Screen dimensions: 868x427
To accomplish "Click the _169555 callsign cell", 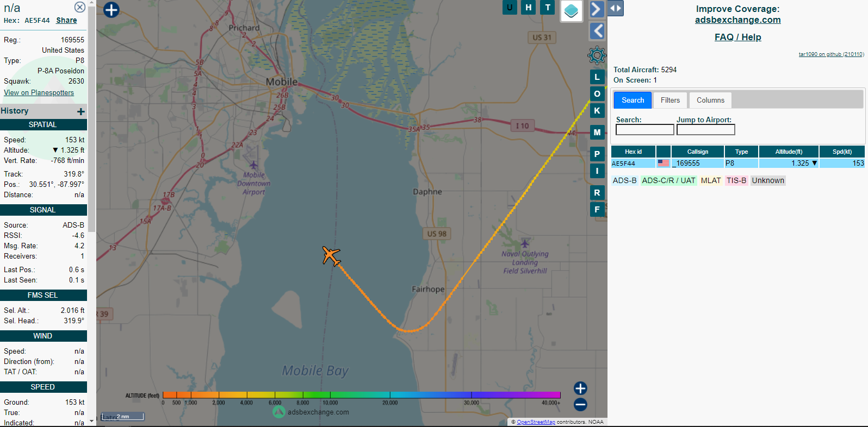I will coord(697,163).
